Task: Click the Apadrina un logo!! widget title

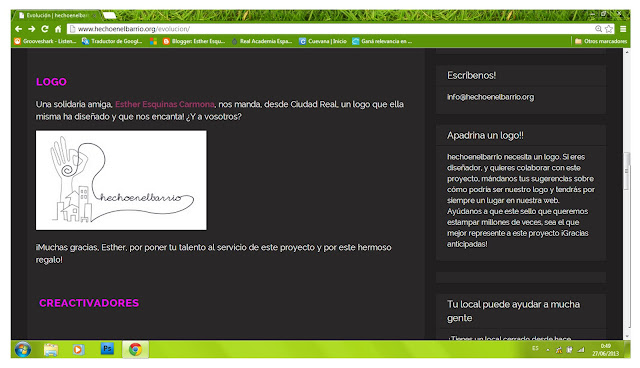Action: 485,135
